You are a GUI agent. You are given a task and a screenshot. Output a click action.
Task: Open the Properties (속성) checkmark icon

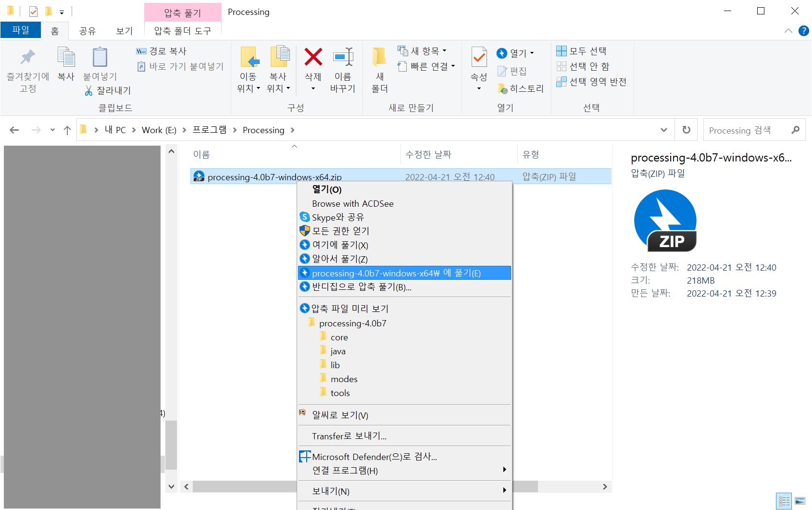click(x=479, y=57)
